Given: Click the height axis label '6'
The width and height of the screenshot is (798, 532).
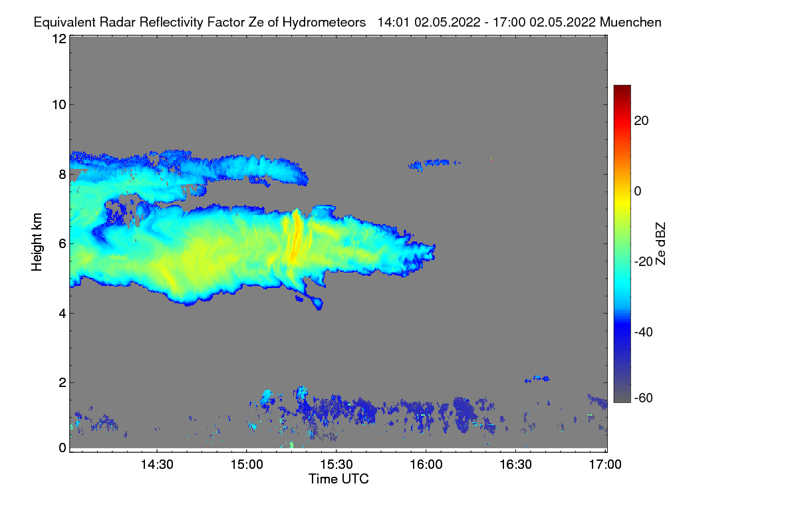Looking at the screenshot, I should tap(63, 243).
